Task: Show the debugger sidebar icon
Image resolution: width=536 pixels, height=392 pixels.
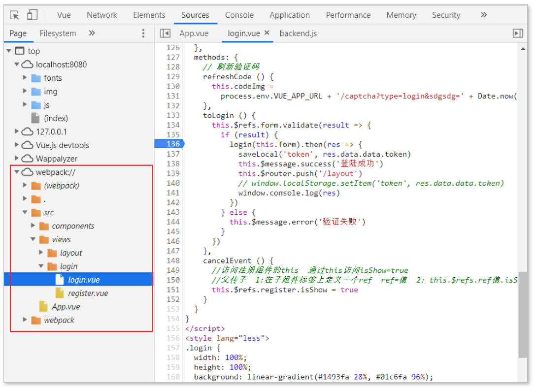Action: (518, 33)
